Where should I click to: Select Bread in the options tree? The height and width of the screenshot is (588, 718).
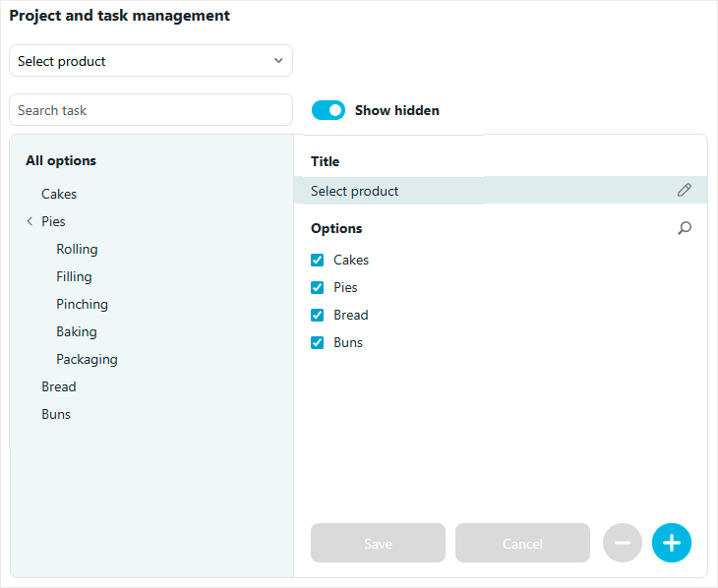[x=59, y=387]
